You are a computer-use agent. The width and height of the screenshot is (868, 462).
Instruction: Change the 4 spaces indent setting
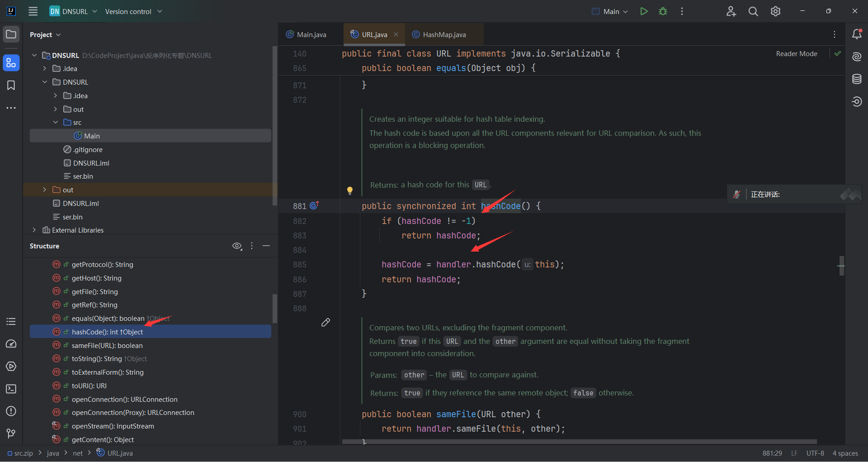coord(845,453)
